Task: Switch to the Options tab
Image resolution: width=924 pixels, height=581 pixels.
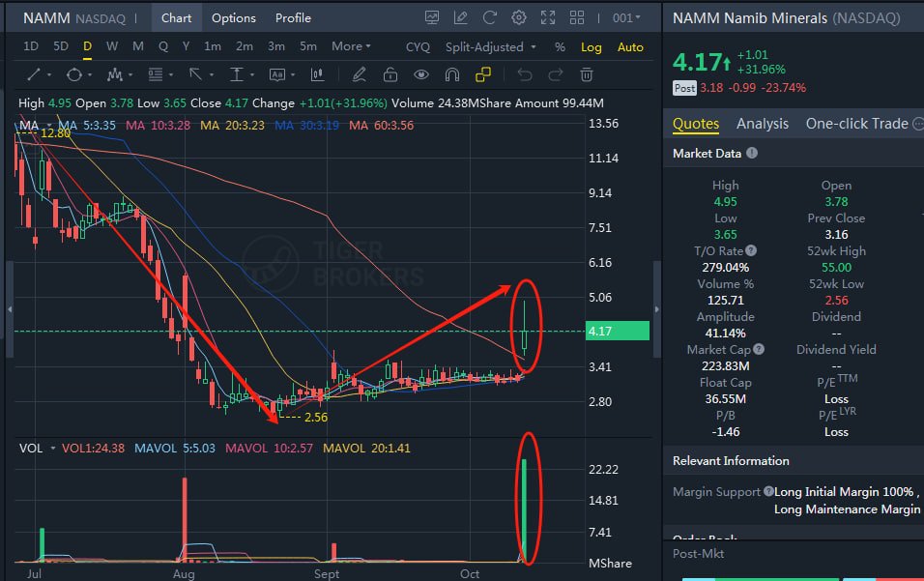Action: [x=233, y=17]
